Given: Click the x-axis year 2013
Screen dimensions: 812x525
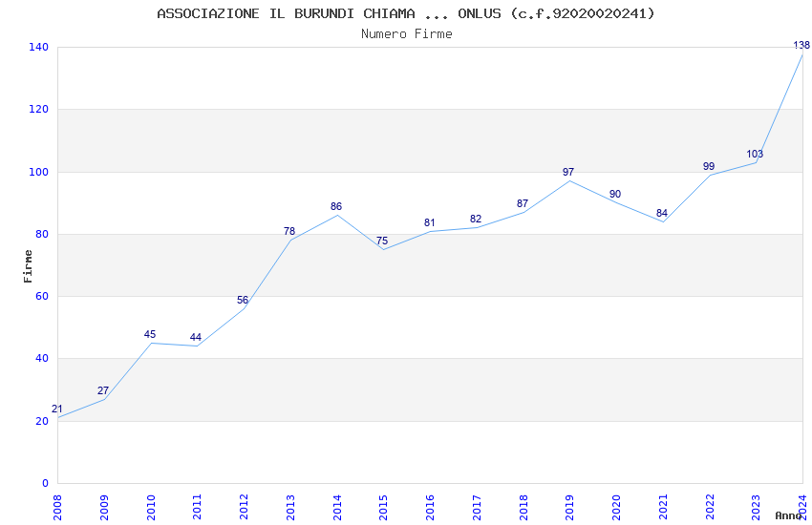Looking at the screenshot, I should 290,507.
